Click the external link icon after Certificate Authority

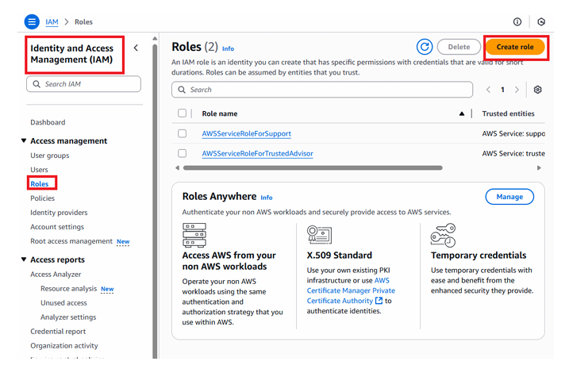(379, 302)
